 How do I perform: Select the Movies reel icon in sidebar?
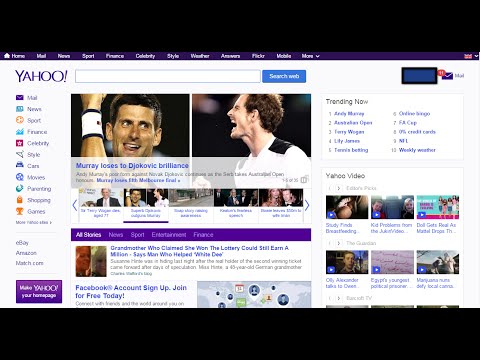click(20, 177)
